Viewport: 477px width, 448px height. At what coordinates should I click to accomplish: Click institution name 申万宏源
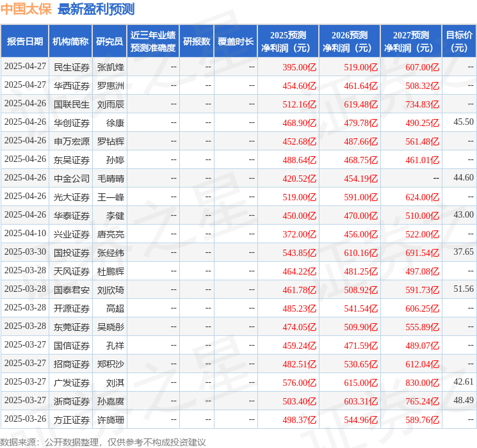click(72, 141)
